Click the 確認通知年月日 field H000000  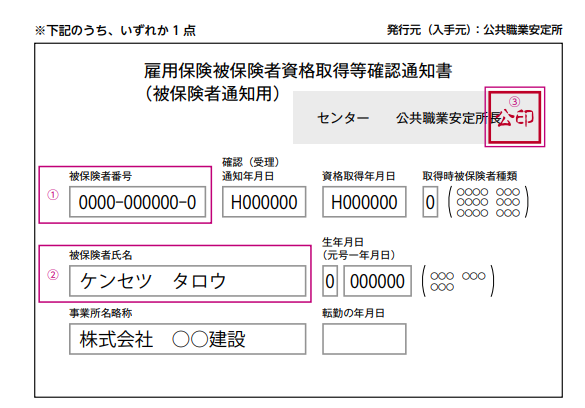pos(264,202)
